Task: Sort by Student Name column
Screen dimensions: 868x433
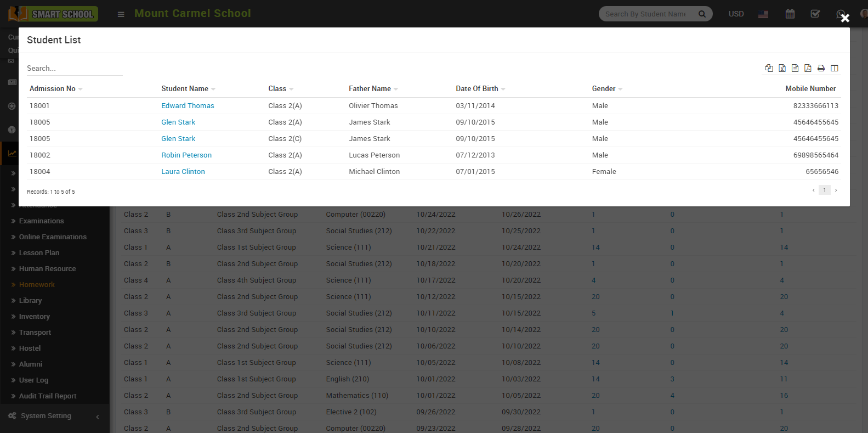Action: (x=185, y=88)
